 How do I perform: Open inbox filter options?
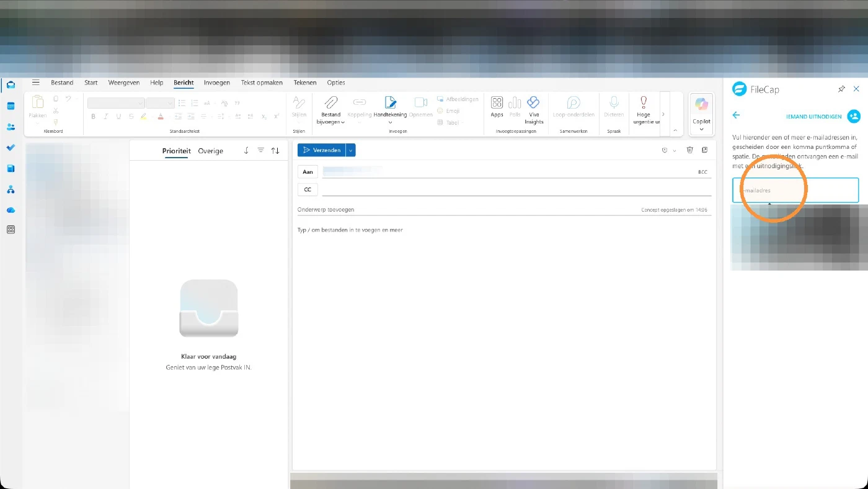[x=260, y=151]
